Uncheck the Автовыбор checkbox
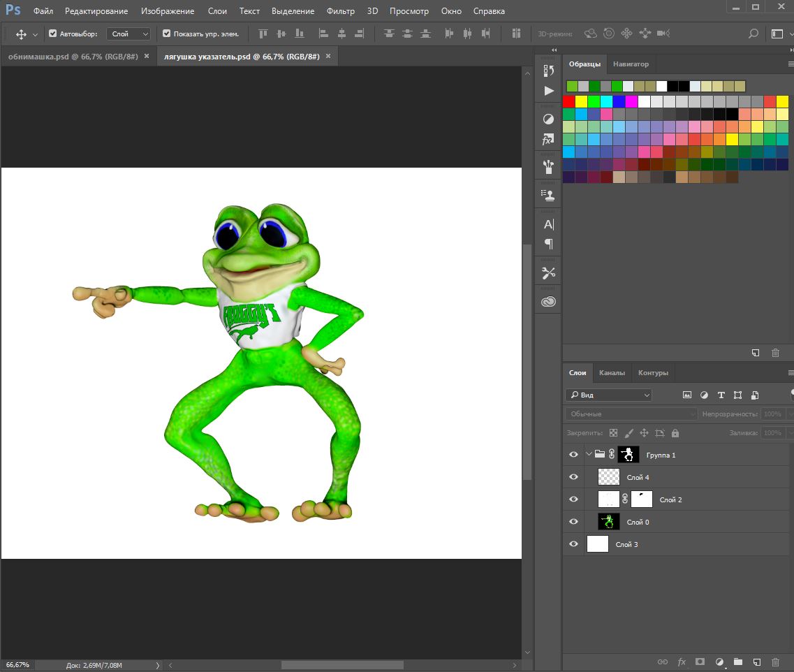Screen dimensions: 794x672 pyautogui.click(x=53, y=34)
